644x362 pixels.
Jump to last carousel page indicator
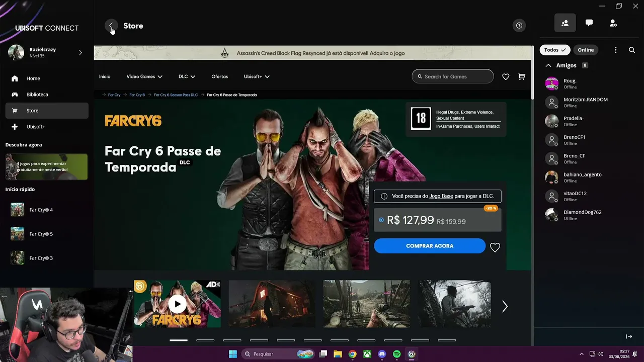(447, 340)
